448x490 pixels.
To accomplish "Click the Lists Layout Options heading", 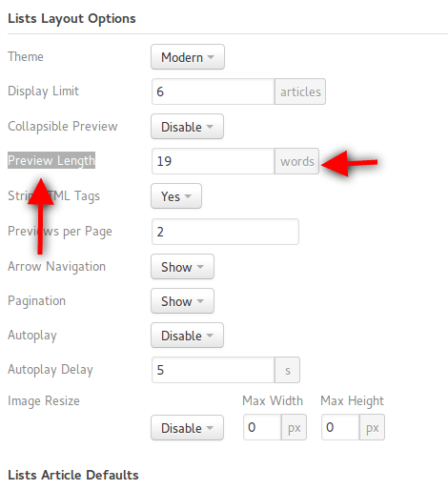I will click(x=71, y=19).
